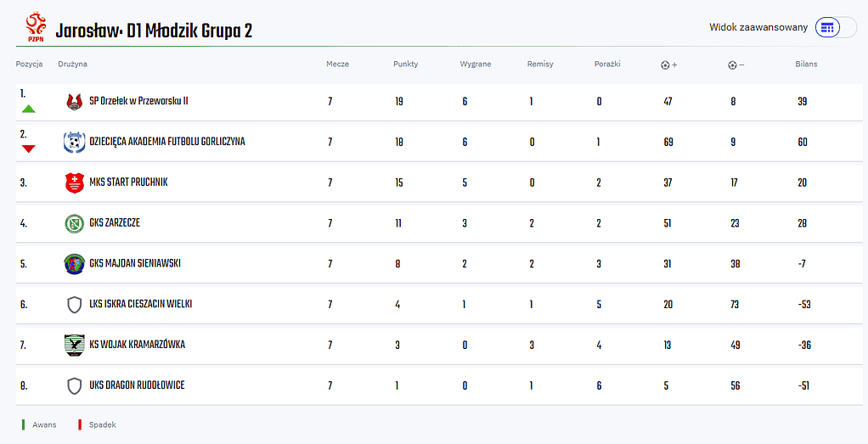Toggle the Widok zaawansowany switch

pos(836,27)
